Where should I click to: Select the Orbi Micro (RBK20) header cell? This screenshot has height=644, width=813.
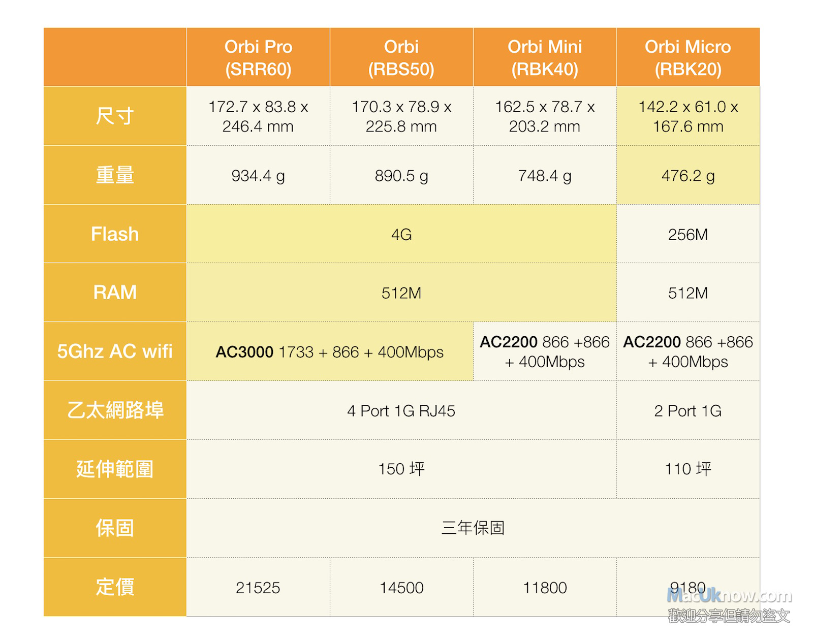click(688, 57)
